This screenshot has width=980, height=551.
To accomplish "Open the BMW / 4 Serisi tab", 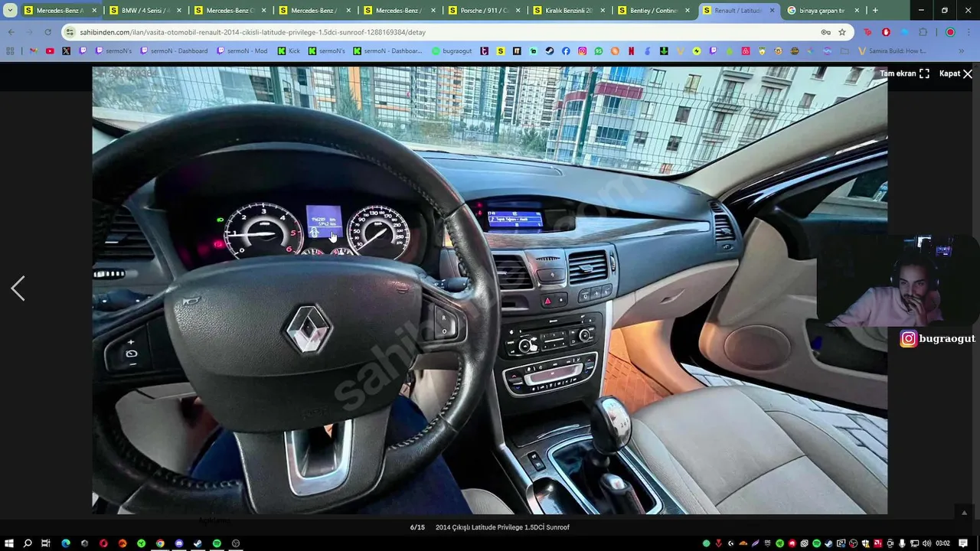I will tap(145, 11).
